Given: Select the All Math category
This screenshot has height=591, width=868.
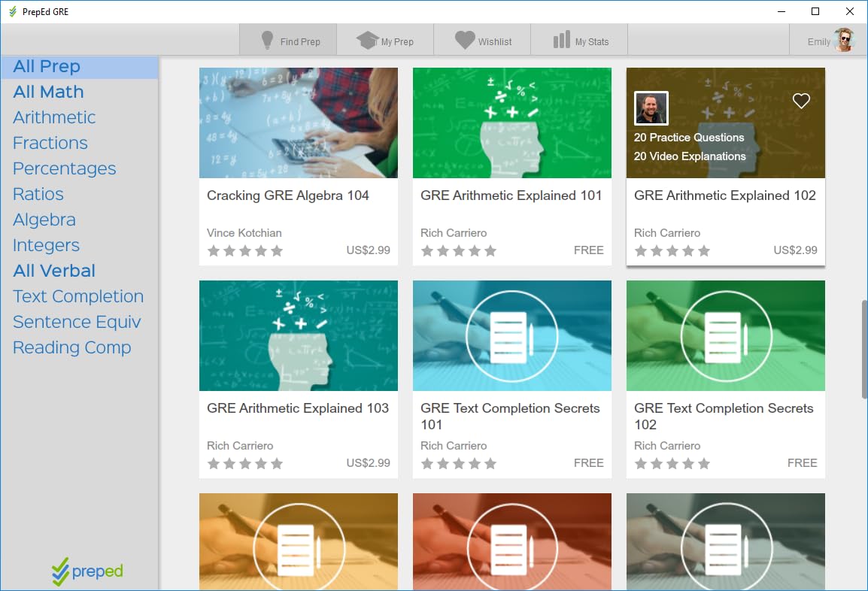Looking at the screenshot, I should [48, 92].
